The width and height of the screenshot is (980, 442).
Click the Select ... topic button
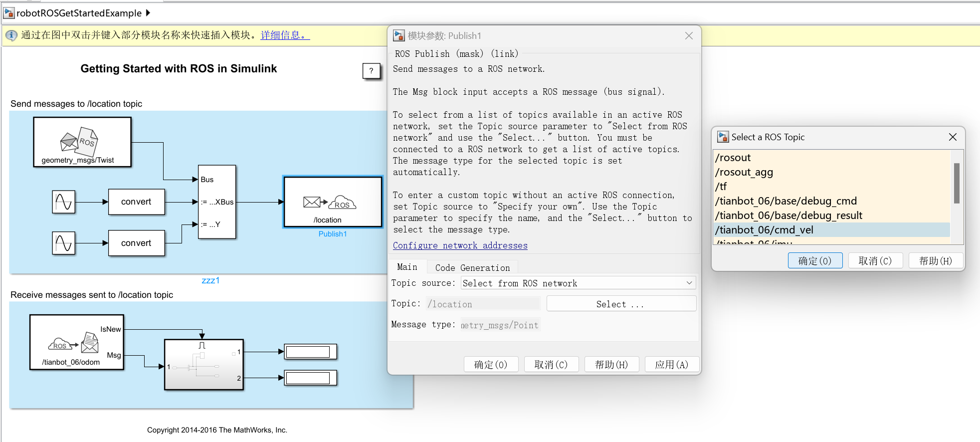click(x=621, y=304)
